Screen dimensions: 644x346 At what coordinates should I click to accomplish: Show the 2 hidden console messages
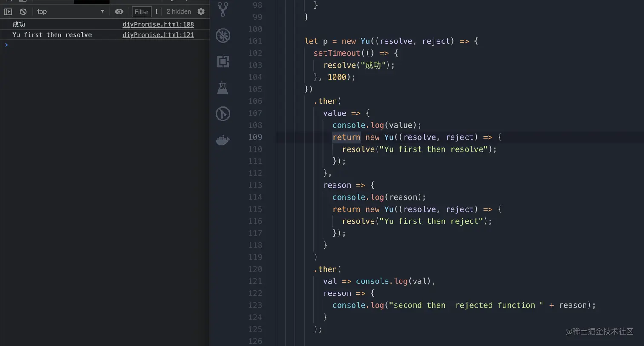[178, 11]
